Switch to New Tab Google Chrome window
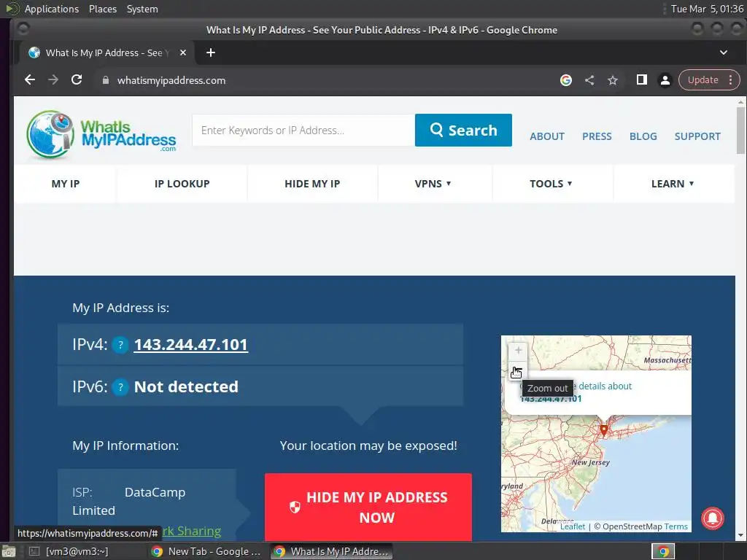This screenshot has height=560, width=747. pyautogui.click(x=206, y=552)
